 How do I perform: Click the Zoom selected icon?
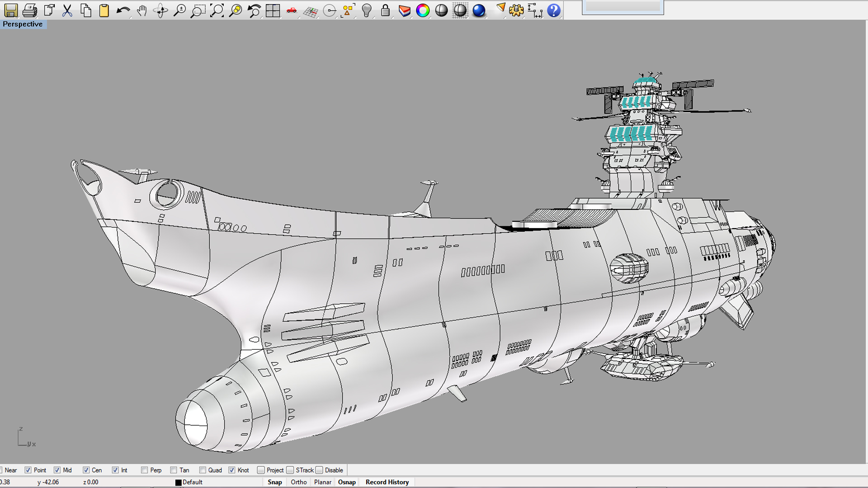pyautogui.click(x=236, y=10)
